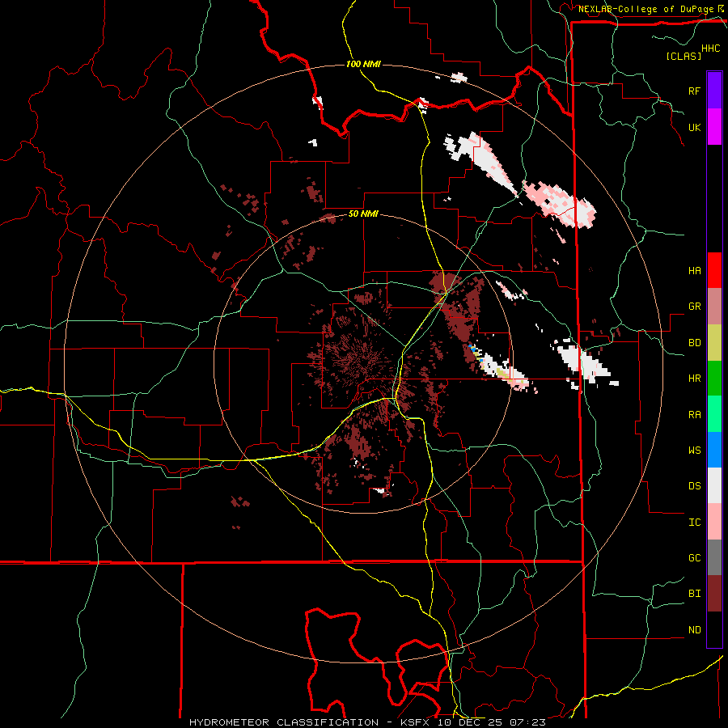Click the DS legend label

[x=694, y=485]
